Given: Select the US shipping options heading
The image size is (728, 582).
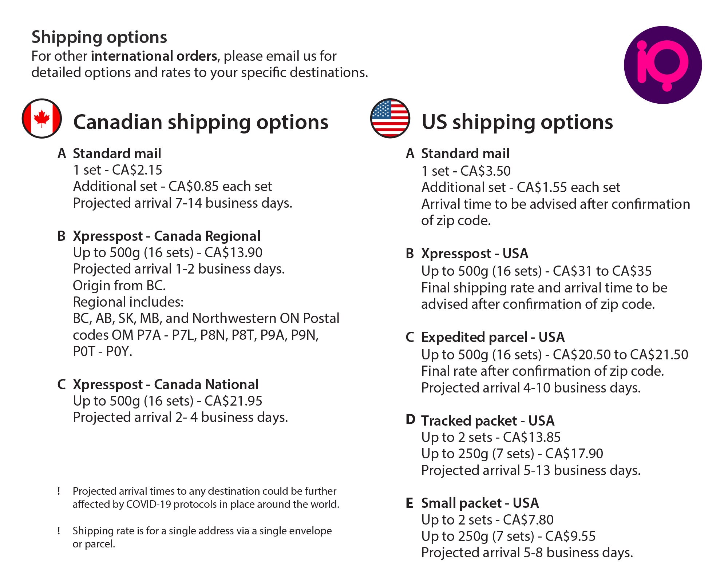Looking at the screenshot, I should 517,122.
